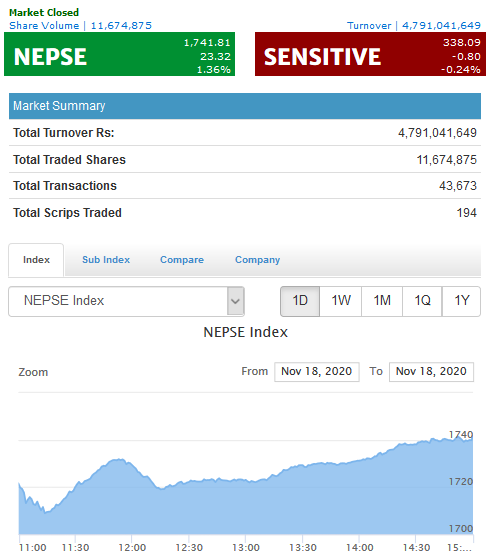Click the 1,741.81 NEPSE value

[x=207, y=42]
